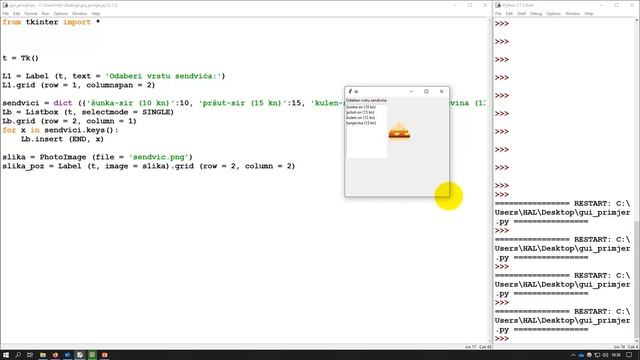This screenshot has width=640, height=360.
Task: Switch to IDLE taskbar icon
Action: (x=80, y=355)
